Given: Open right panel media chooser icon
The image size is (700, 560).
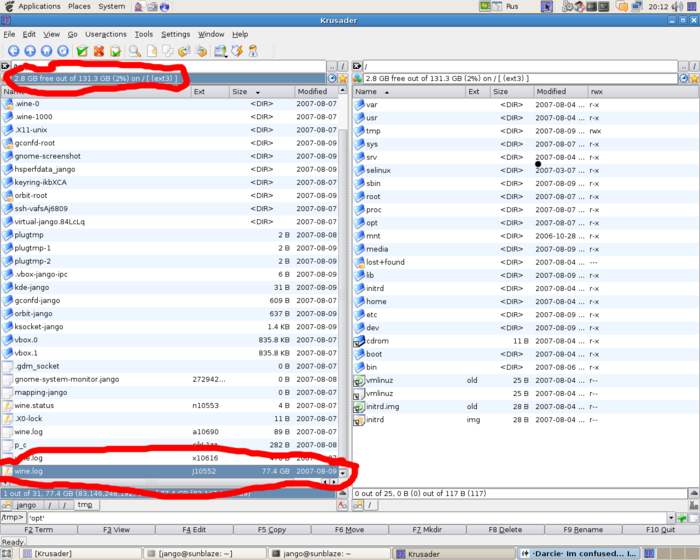Looking at the screenshot, I should click(357, 79).
